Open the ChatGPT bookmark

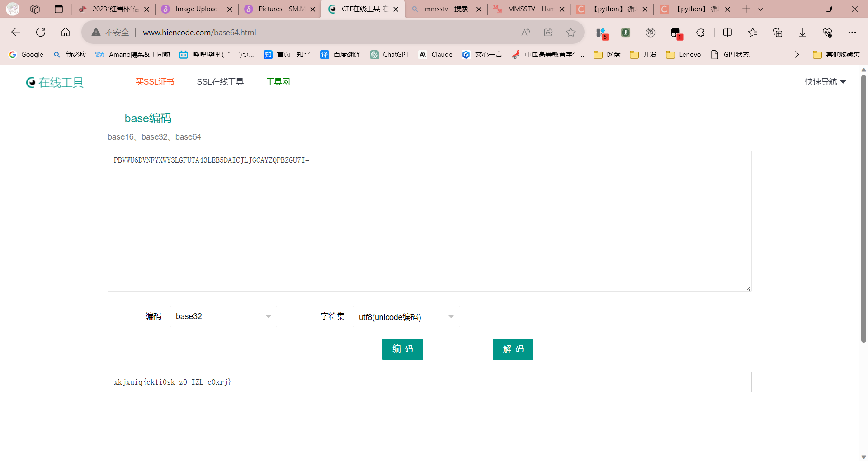click(390, 54)
